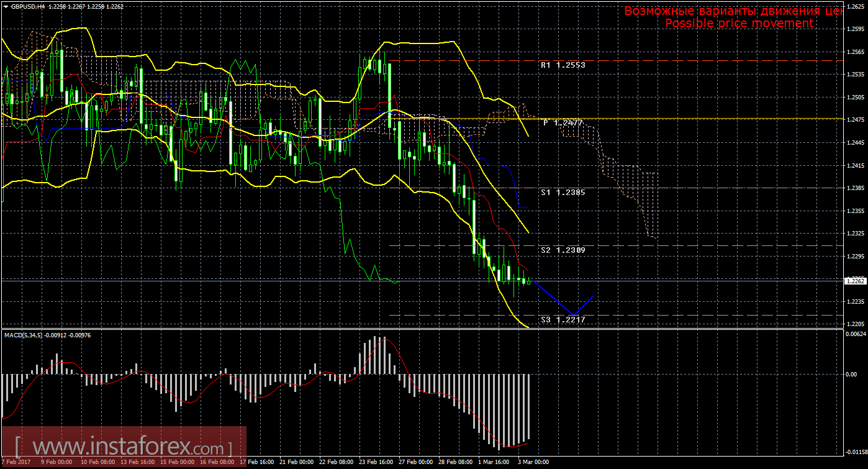The height and width of the screenshot is (469, 868).
Task: Click the 1.2385 price scale value
Action: (854, 188)
